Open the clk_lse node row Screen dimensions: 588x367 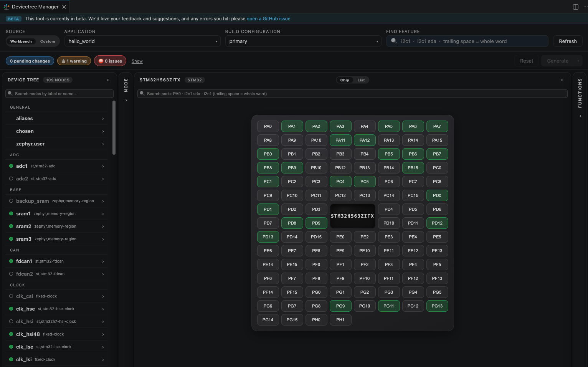pyautogui.click(x=57, y=347)
